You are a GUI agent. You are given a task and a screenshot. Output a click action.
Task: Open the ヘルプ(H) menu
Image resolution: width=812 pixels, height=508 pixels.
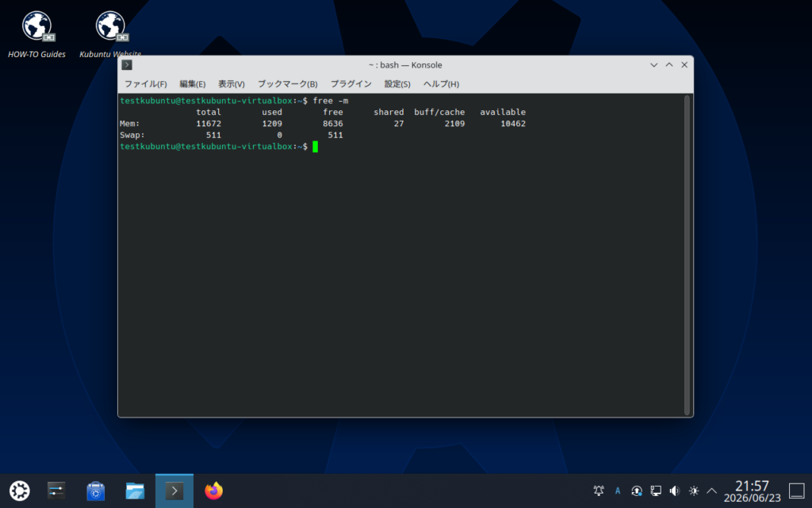point(441,84)
